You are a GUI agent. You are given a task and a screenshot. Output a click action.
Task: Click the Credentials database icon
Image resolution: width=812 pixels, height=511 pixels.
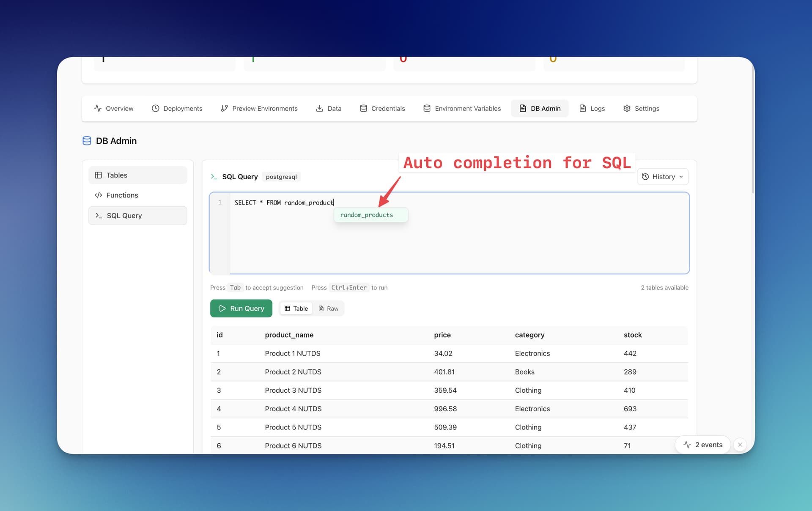tap(363, 108)
